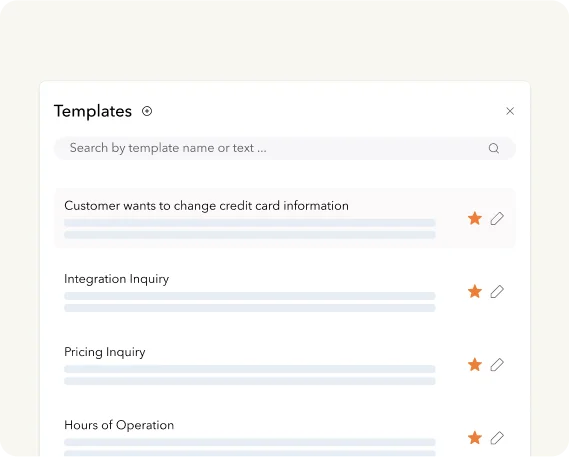Unfavorite the credit card information template
The image size is (569, 457).
[x=475, y=219]
